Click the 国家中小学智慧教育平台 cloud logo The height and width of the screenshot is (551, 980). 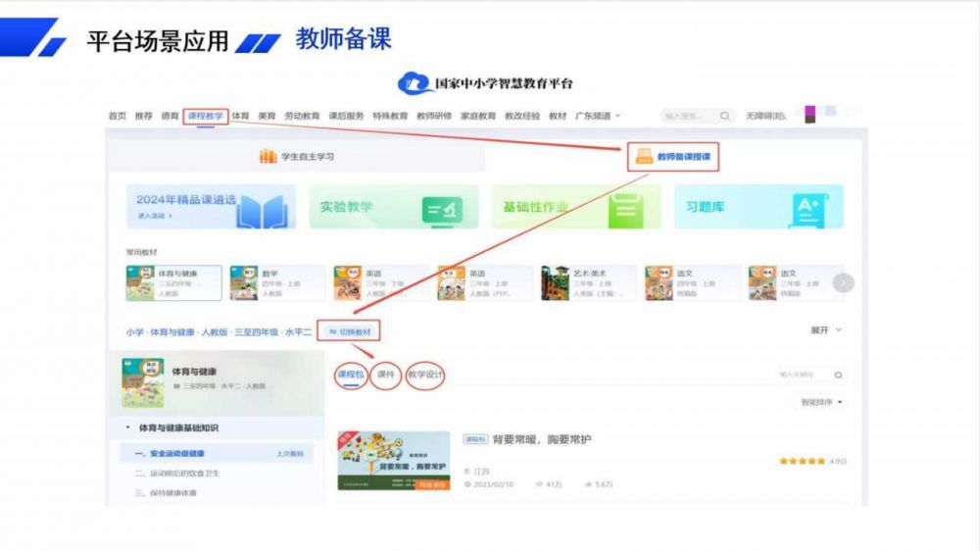[416, 83]
